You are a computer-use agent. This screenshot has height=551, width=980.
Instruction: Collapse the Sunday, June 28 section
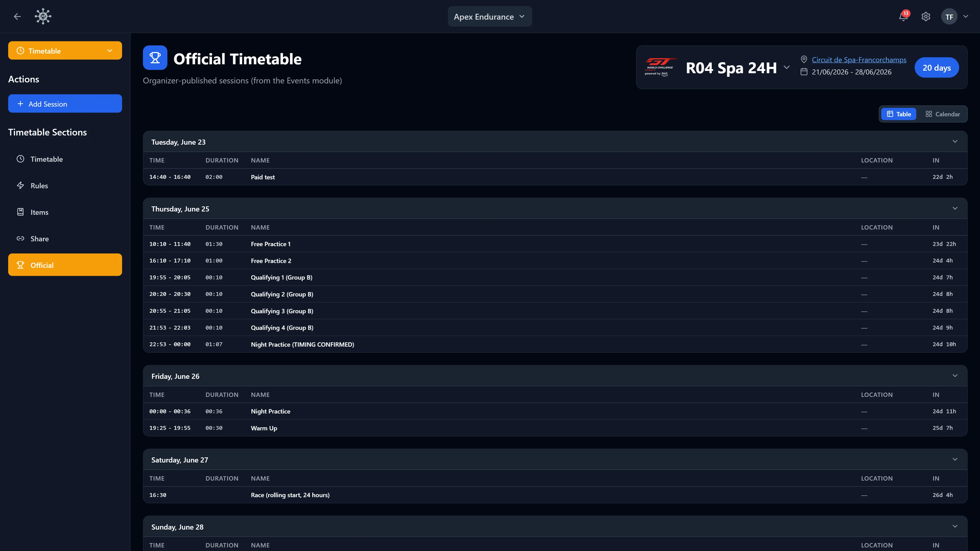(x=955, y=526)
